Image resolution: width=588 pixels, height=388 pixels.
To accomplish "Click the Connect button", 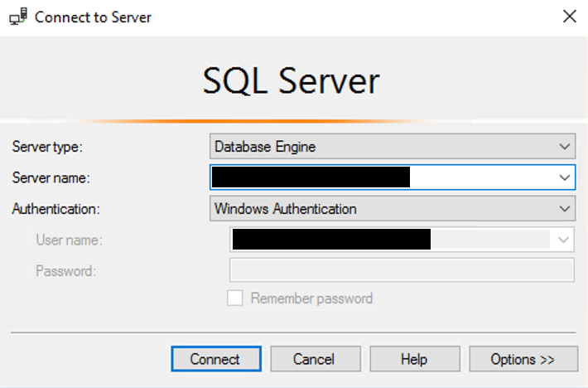I will coord(216,359).
